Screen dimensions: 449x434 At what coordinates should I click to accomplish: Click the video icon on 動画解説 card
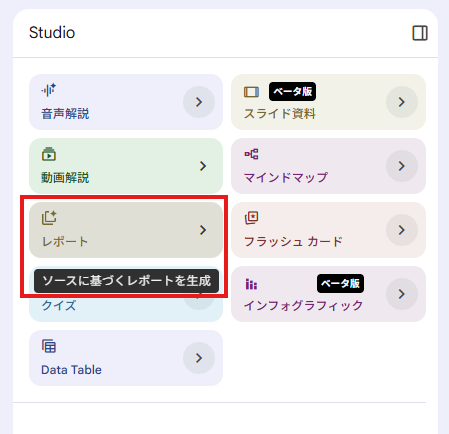[x=49, y=154]
